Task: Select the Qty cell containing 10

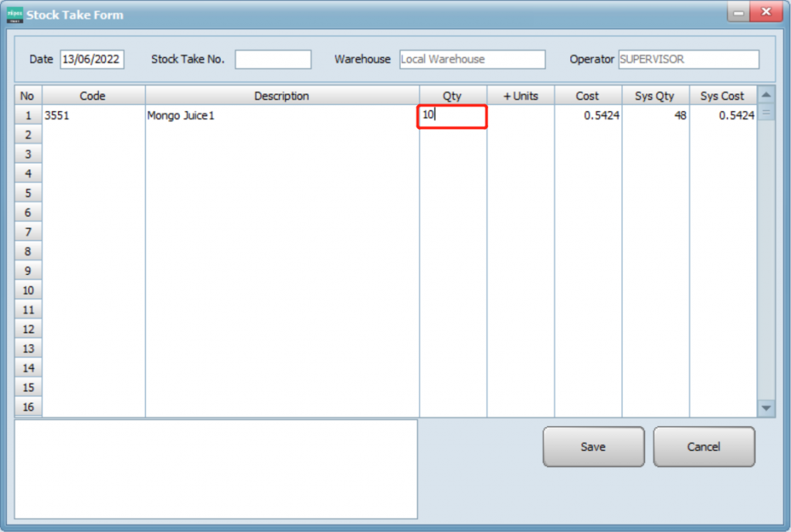Action: point(453,116)
